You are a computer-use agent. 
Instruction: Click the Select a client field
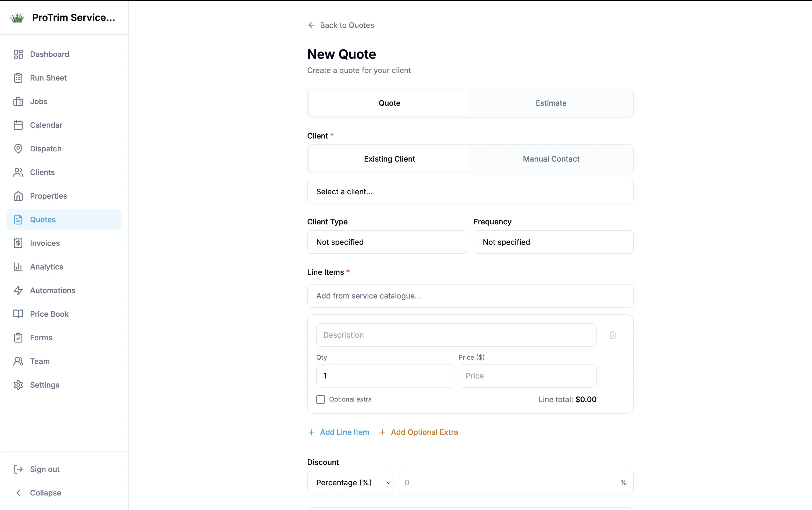click(470, 191)
